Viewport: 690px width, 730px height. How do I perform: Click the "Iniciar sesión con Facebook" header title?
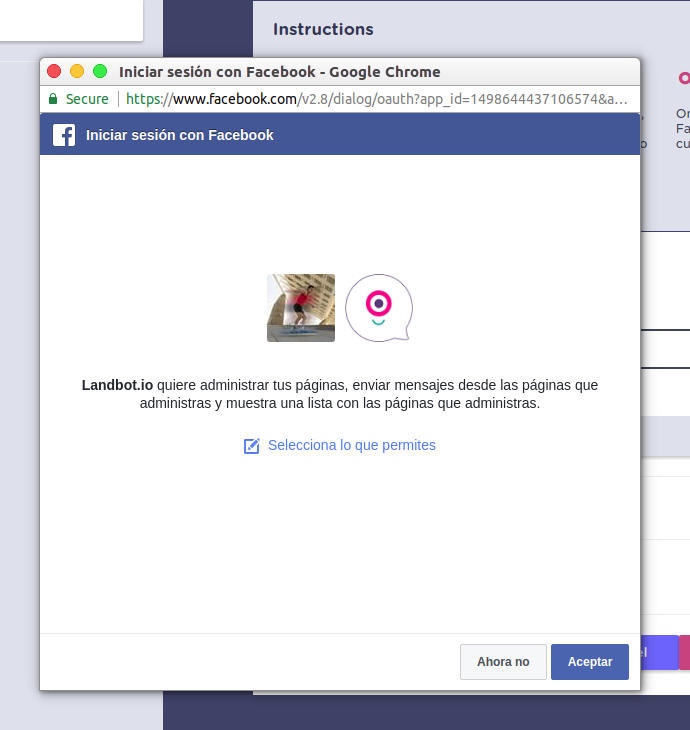coord(180,135)
